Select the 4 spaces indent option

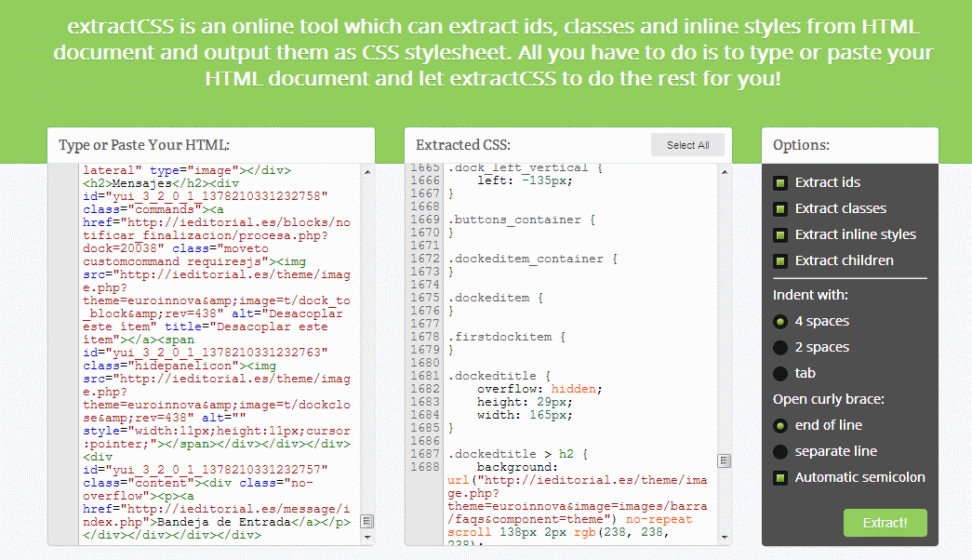[x=780, y=321]
